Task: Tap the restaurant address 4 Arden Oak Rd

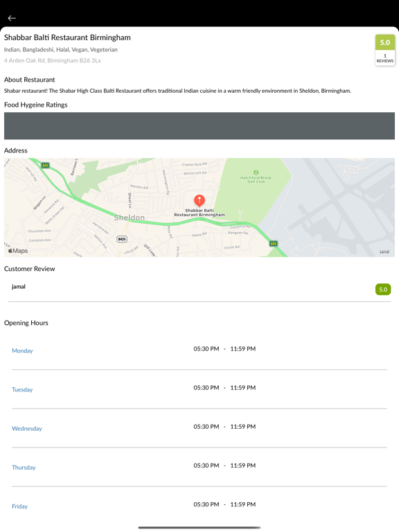Action: [x=53, y=60]
